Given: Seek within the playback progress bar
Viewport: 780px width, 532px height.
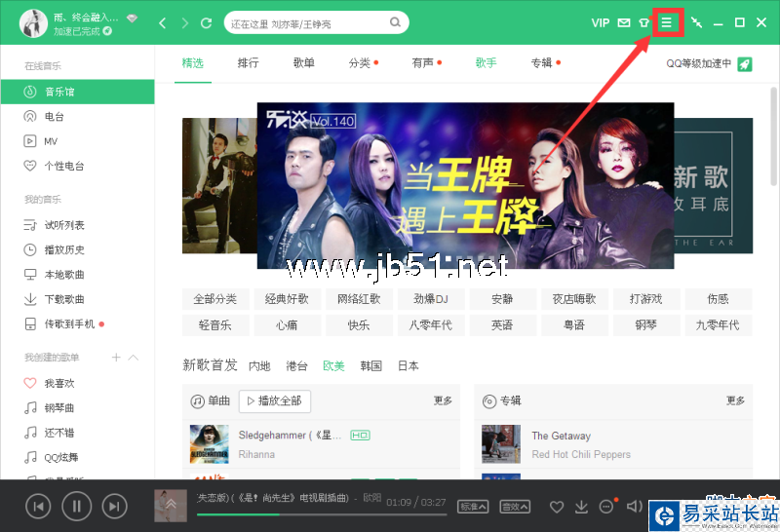Looking at the screenshot, I should pos(322,514).
